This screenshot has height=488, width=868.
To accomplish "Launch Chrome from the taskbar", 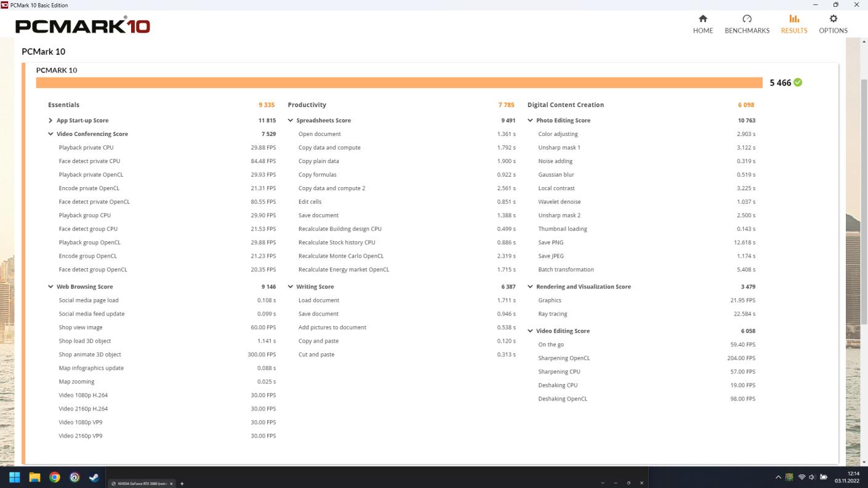I will (x=54, y=476).
